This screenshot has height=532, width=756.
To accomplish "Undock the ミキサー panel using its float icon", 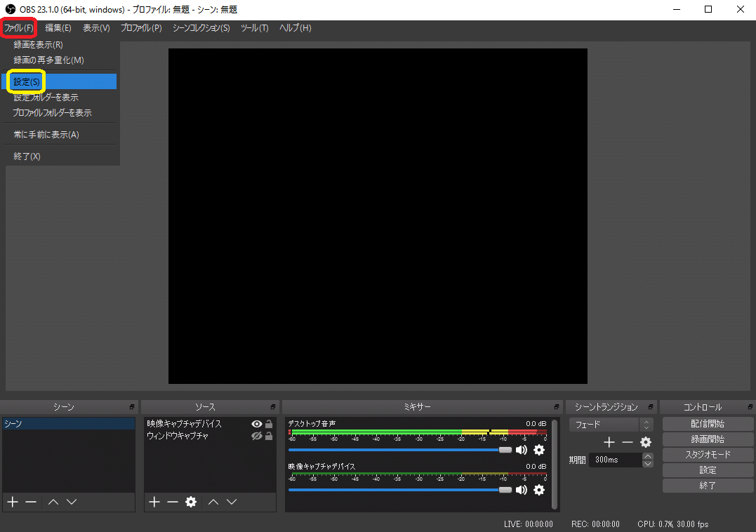I will [x=557, y=407].
